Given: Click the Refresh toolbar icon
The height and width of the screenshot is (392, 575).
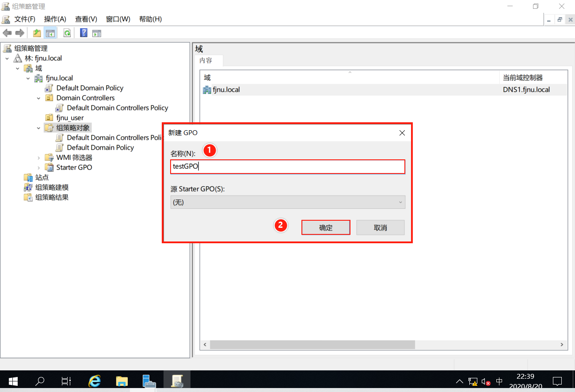Looking at the screenshot, I should pyautogui.click(x=67, y=33).
